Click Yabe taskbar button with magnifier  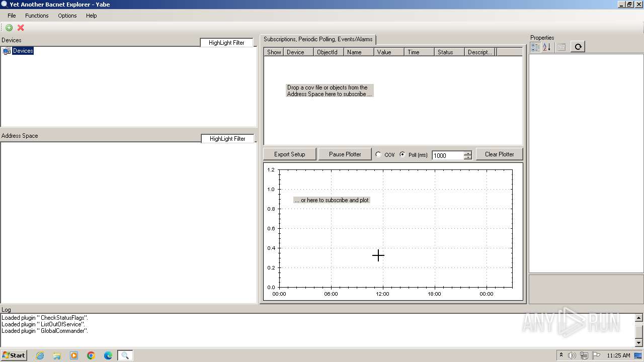[x=125, y=355]
